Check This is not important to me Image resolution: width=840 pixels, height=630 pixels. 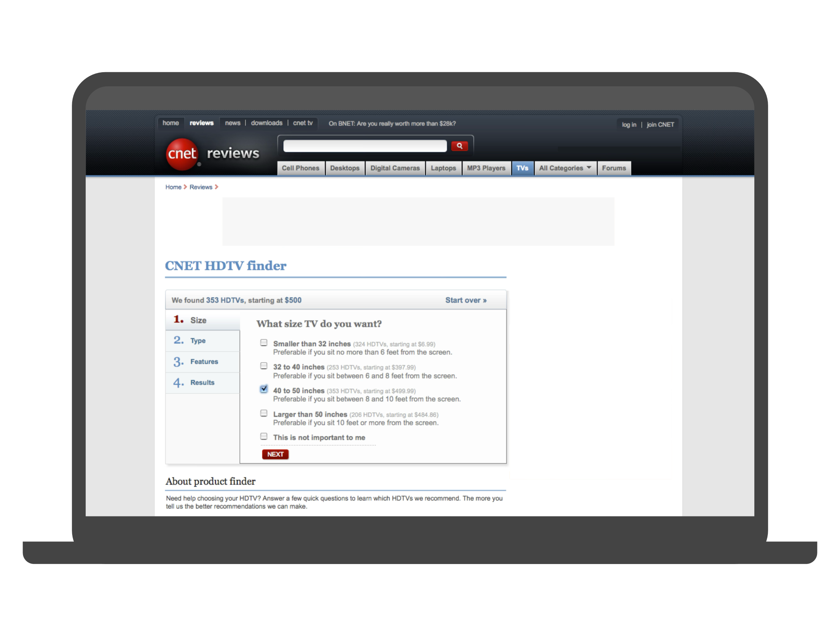(263, 436)
